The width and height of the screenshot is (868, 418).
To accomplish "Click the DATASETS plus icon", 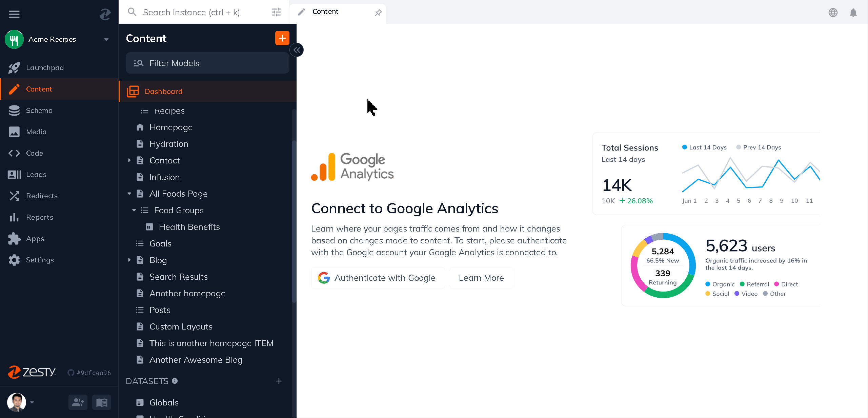I will coord(279,381).
